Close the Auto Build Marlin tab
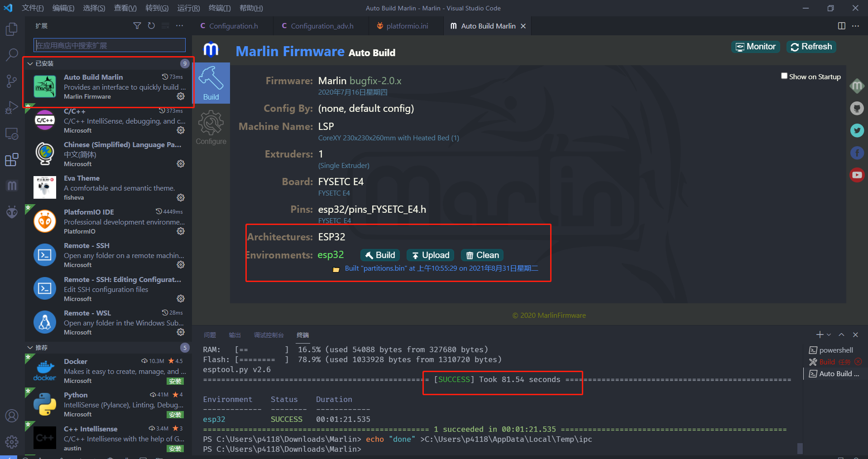868x459 pixels. (x=523, y=26)
